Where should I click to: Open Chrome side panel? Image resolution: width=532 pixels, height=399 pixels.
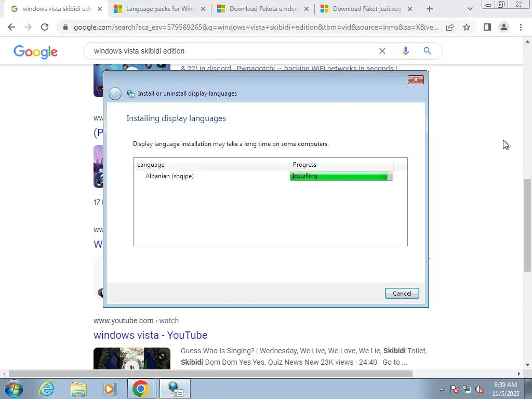pos(487,27)
